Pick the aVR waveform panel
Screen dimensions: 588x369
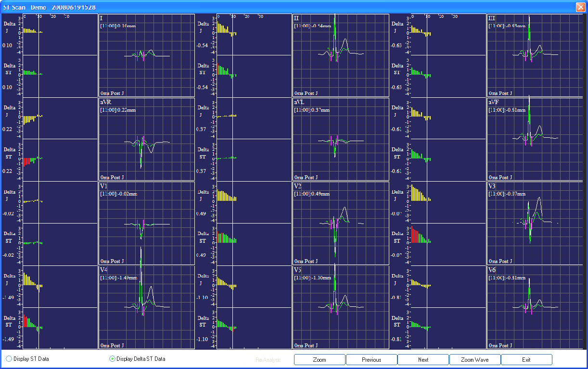coord(147,140)
